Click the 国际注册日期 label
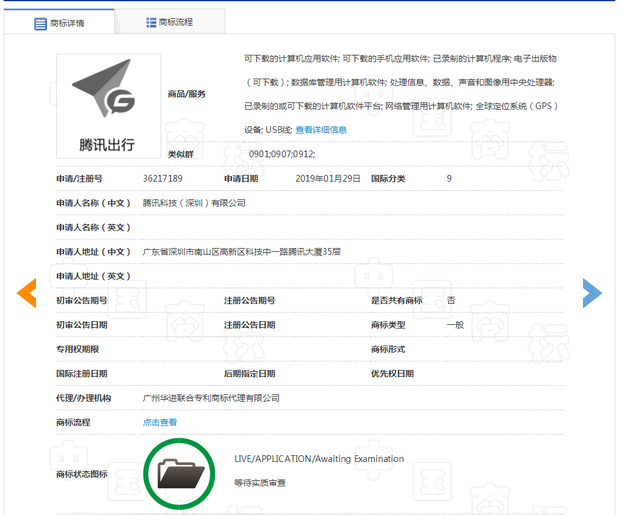Screen dimensions: 630x515 coord(82,374)
